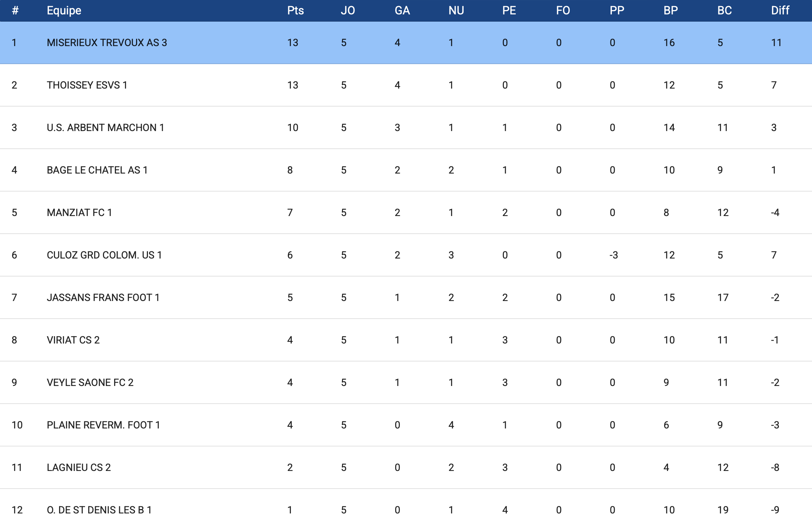The image size is (812, 530).
Task: Open PLAINE REVERM. FOOT 1 team
Action: pyautogui.click(x=103, y=425)
